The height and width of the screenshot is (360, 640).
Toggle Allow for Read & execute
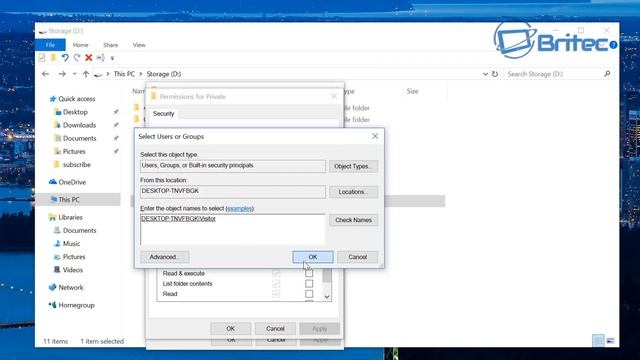pos(276,273)
